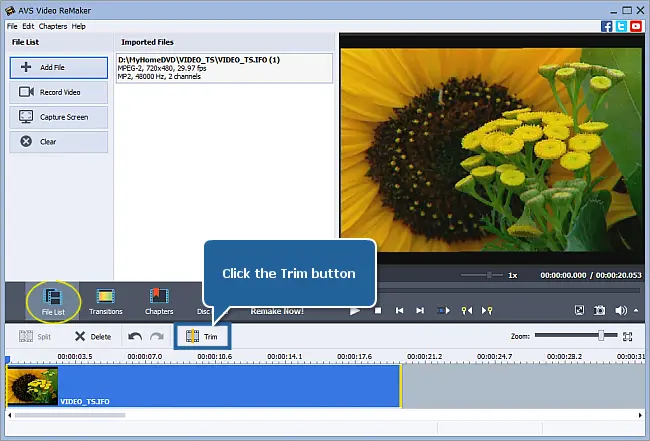Open the Help menu
650x441 pixels.
tap(78, 26)
